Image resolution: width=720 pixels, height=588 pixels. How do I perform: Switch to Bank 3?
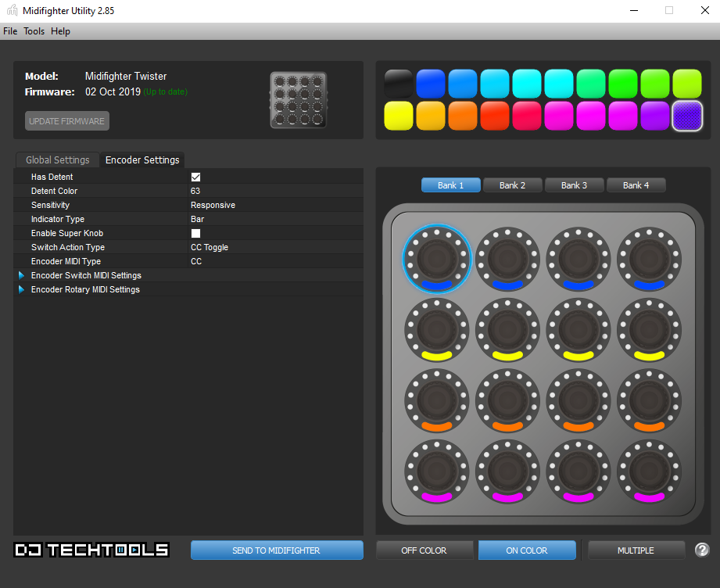574,185
